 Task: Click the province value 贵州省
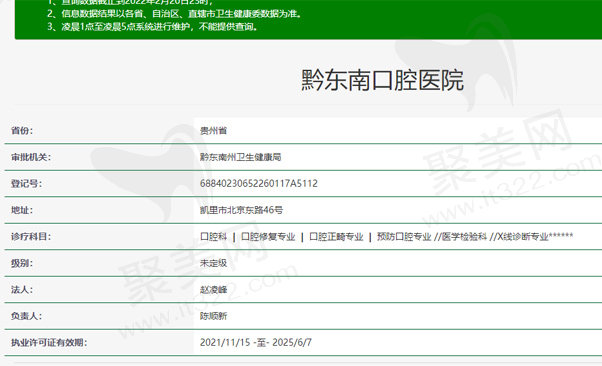pos(213,131)
